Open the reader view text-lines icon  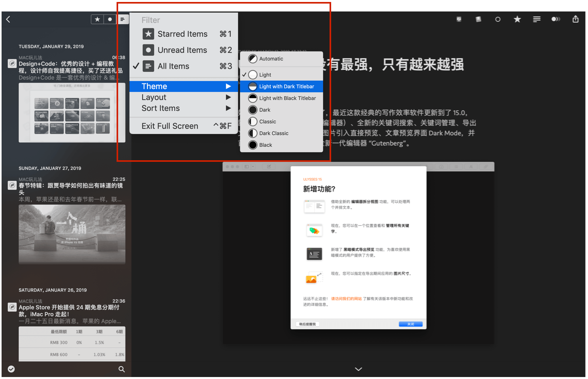(537, 19)
